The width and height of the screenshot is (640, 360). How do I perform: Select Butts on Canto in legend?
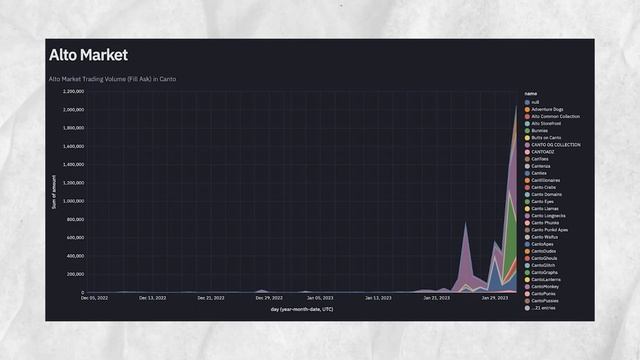[x=542, y=138]
